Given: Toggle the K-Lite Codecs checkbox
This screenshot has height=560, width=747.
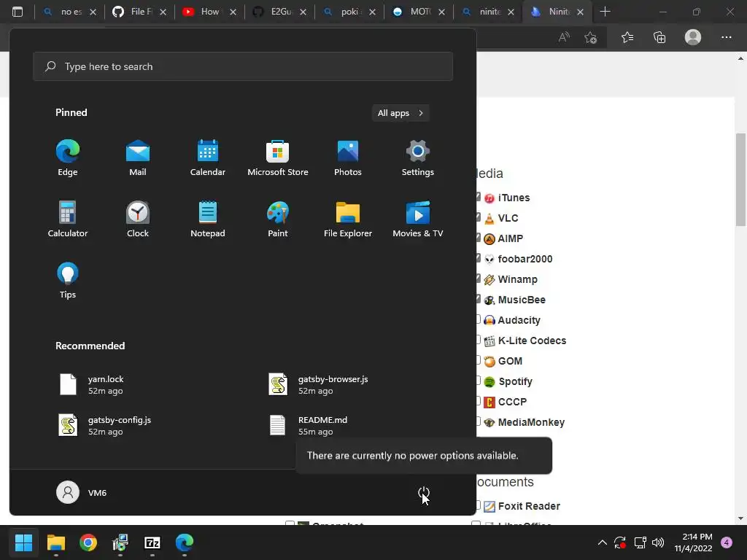Looking at the screenshot, I should coord(477,340).
